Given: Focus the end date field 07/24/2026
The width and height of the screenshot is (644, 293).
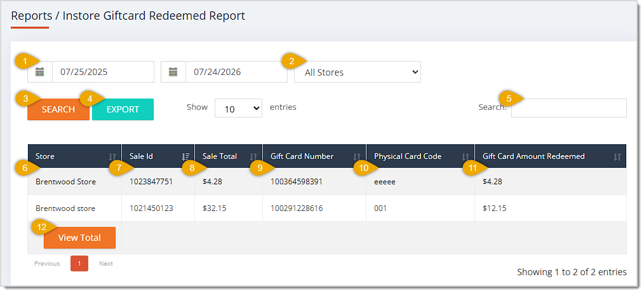Looking at the screenshot, I should pyautogui.click(x=236, y=72).
